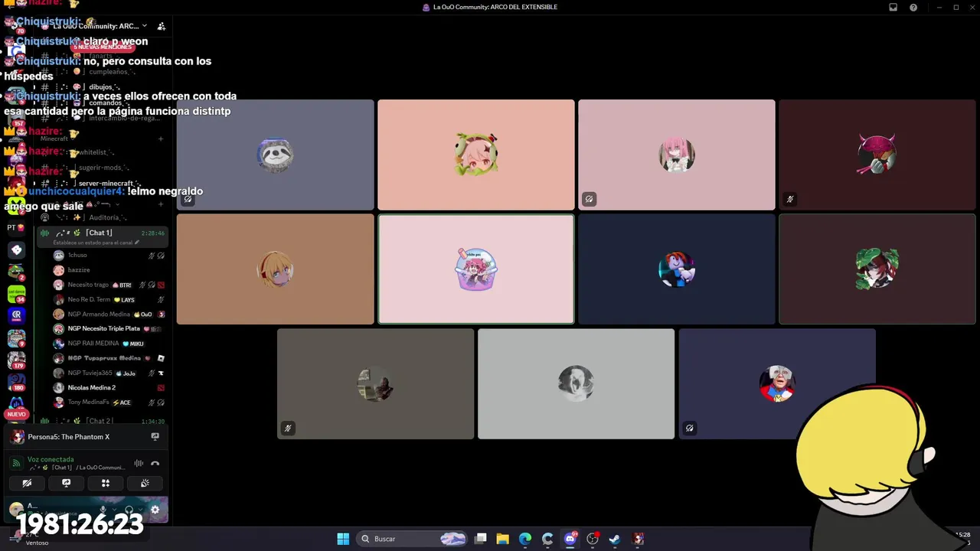This screenshot has height=551, width=980.
Task: Focus the red devil avatar video tile
Action: pyautogui.click(x=877, y=155)
